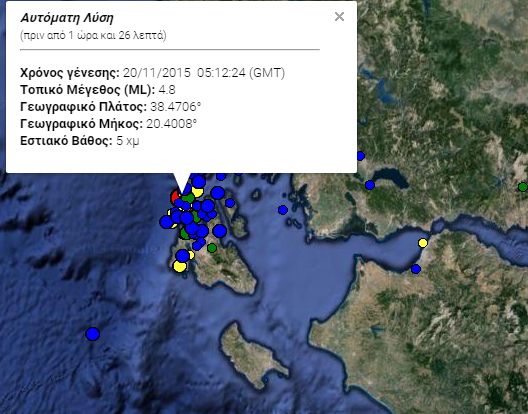This screenshot has height=414, width=528.
Task: Select blue marker just below popup's right corner
Action: click(x=360, y=156)
